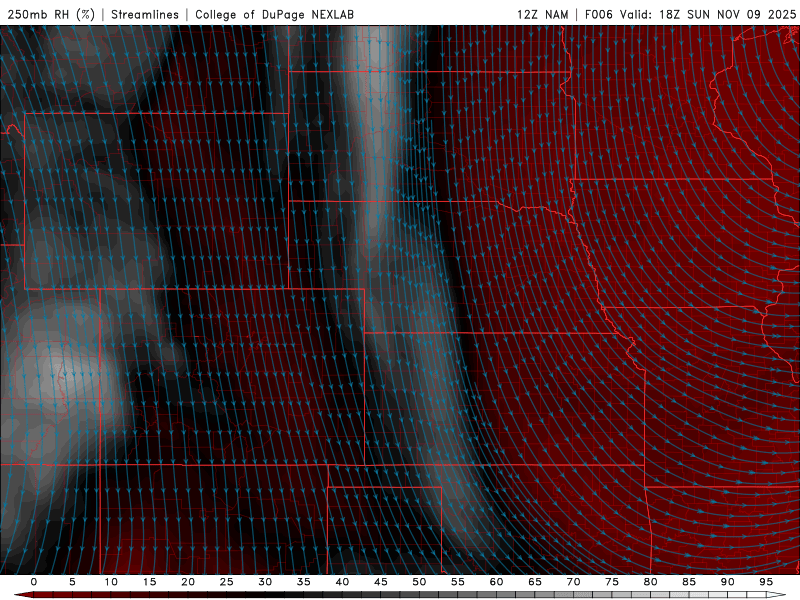Click the colorbar tick label '0'
800x600 pixels.
click(x=34, y=582)
